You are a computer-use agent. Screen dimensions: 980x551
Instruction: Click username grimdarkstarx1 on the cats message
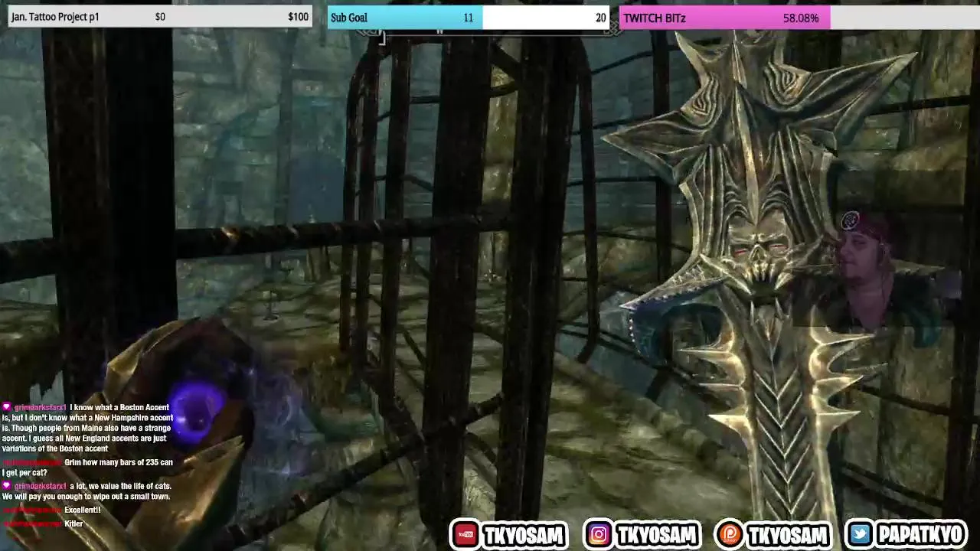[40, 486]
